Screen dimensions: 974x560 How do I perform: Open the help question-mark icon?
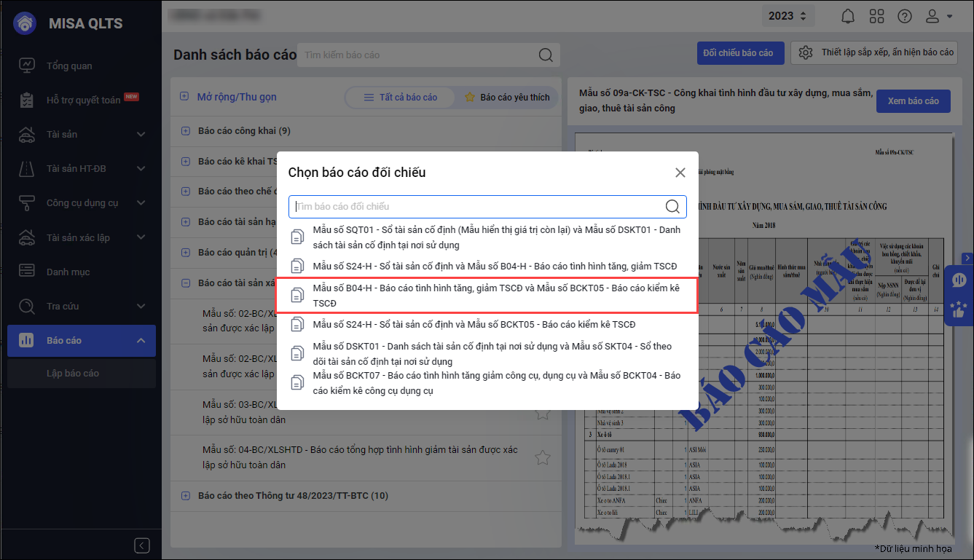click(905, 16)
